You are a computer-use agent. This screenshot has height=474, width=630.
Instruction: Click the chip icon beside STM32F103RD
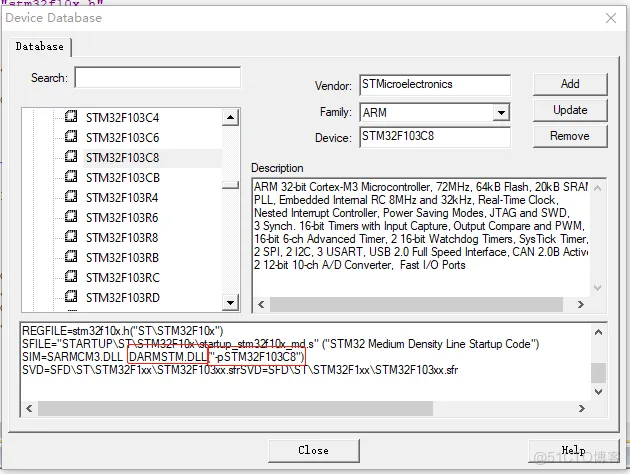click(x=71, y=296)
